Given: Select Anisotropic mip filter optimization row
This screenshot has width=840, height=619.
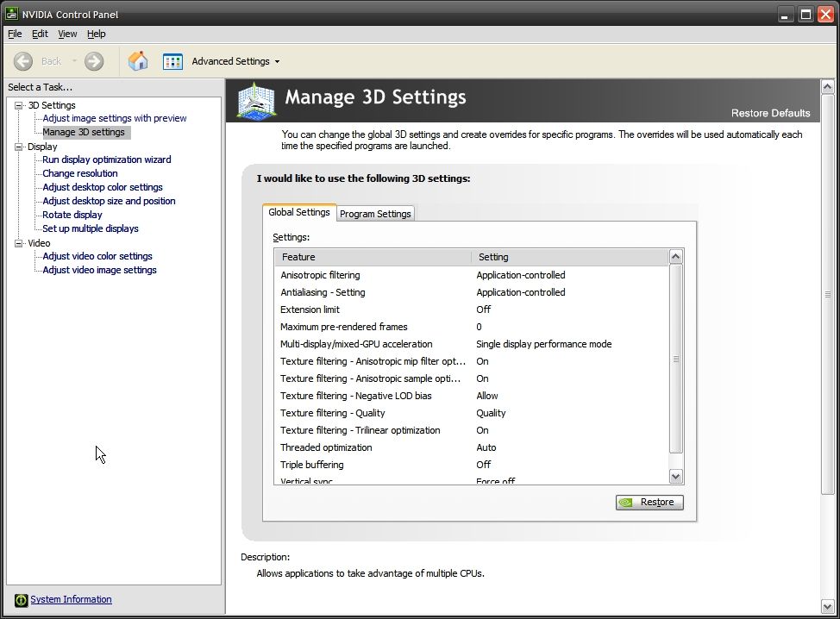Looking at the screenshot, I should (x=472, y=361).
